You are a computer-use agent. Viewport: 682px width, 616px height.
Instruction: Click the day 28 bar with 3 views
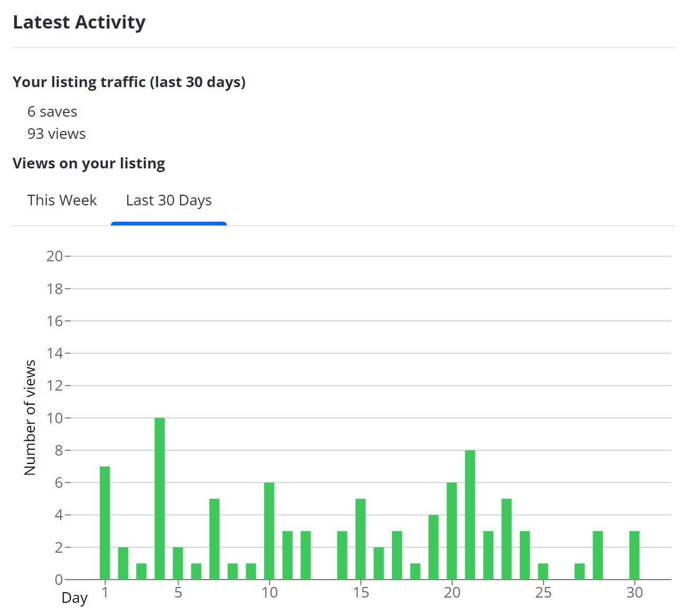(598, 555)
